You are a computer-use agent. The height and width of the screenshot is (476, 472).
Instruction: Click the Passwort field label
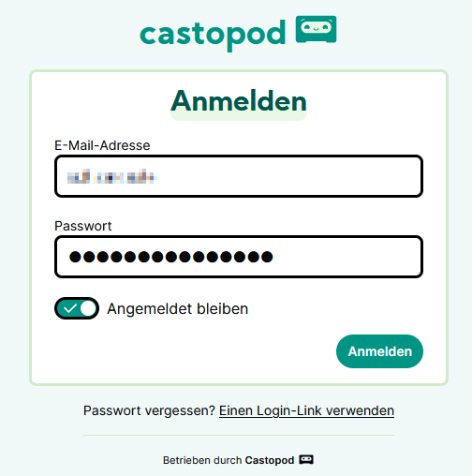82,226
